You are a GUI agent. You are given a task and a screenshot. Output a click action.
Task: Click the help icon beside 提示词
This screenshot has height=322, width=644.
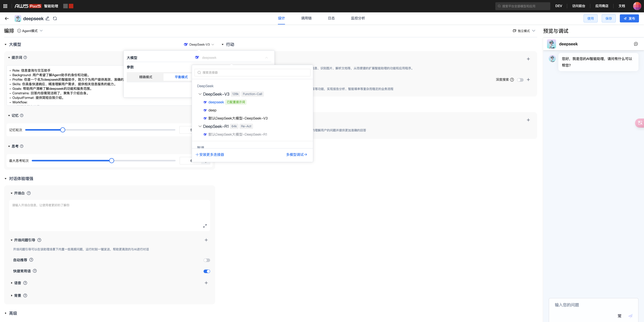coord(25,57)
